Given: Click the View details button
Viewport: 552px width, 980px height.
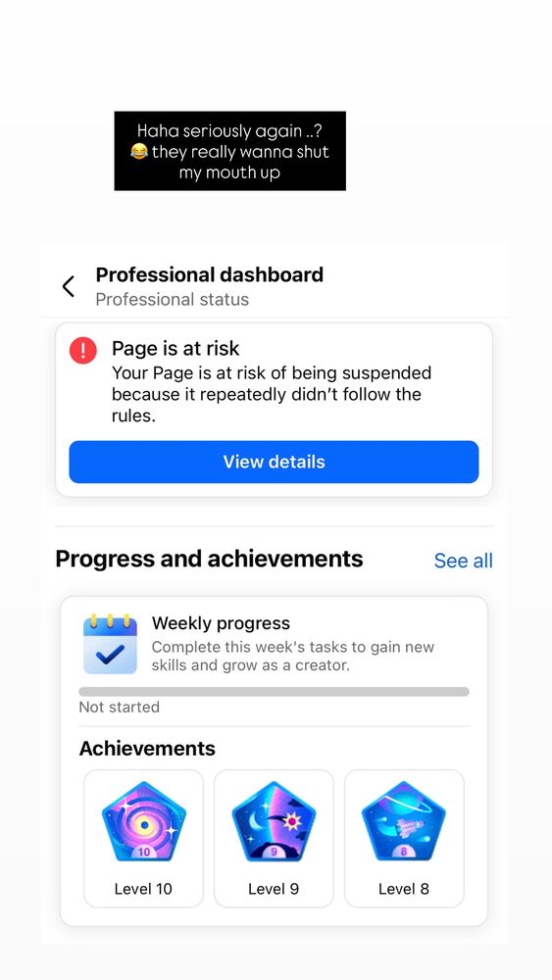Looking at the screenshot, I should coord(274,462).
